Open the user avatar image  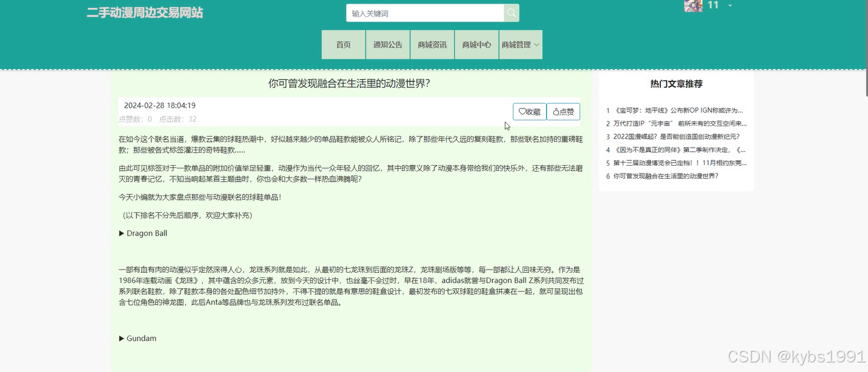point(693,5)
